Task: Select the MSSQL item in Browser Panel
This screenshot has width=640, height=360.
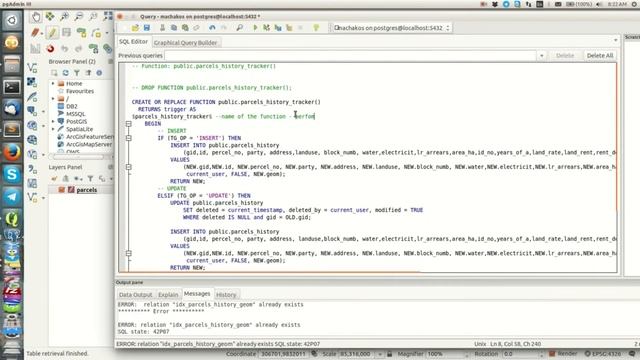Action: (x=76, y=114)
